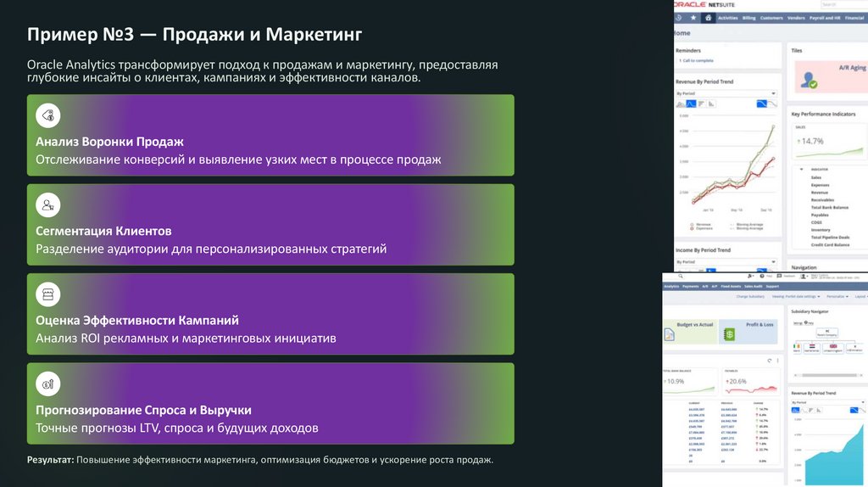Viewport: 868px width, 487px height.
Task: Select column chart icon in upper Revenue trend
Action: point(711,104)
